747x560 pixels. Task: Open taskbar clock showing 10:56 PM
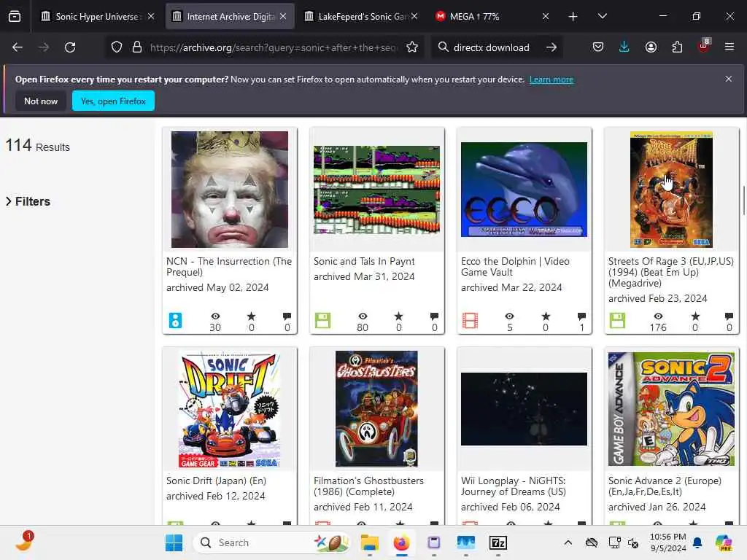coord(668,542)
